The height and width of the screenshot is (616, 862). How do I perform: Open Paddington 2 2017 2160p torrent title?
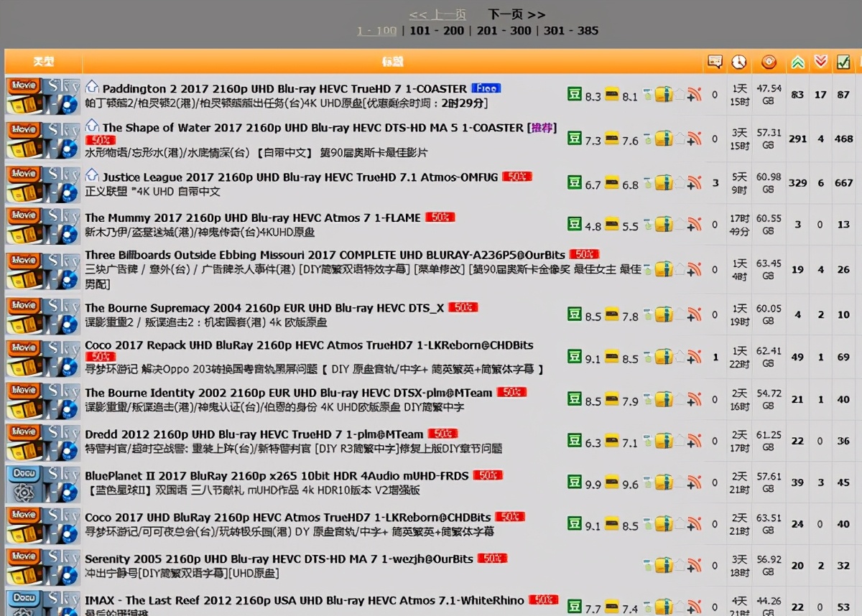click(x=284, y=89)
